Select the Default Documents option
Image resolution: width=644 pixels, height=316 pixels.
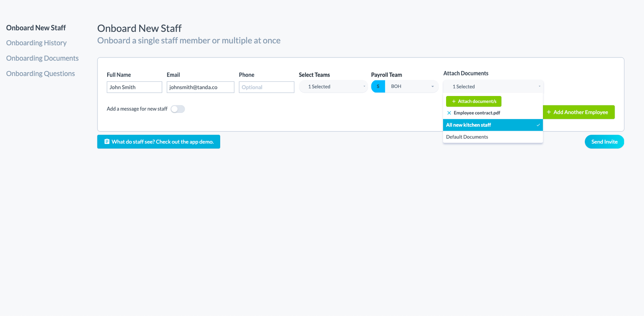click(493, 137)
